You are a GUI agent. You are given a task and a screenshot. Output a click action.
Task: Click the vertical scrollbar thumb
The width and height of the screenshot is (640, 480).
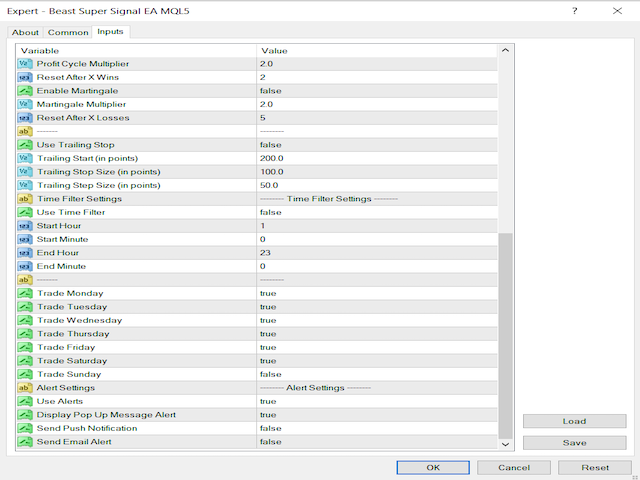(x=505, y=336)
